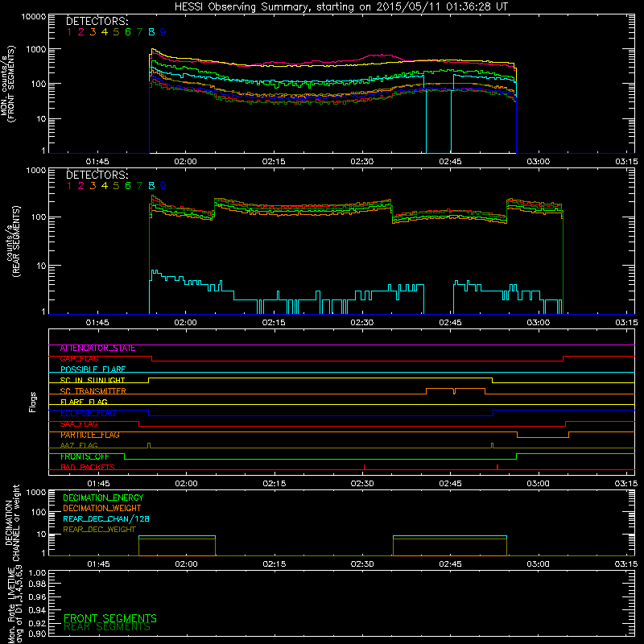Click the DETECTORS: label in the rear segments plot

point(97,175)
